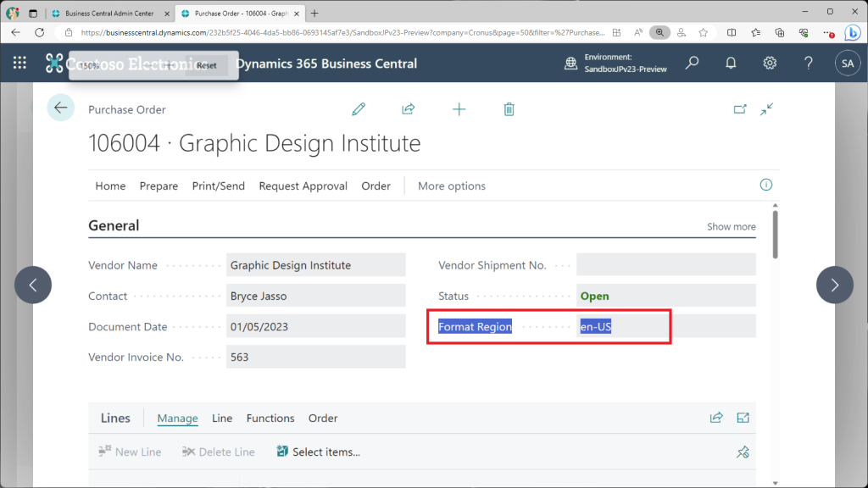Open the notifications bell
This screenshot has width=868, height=488.
[731, 63]
